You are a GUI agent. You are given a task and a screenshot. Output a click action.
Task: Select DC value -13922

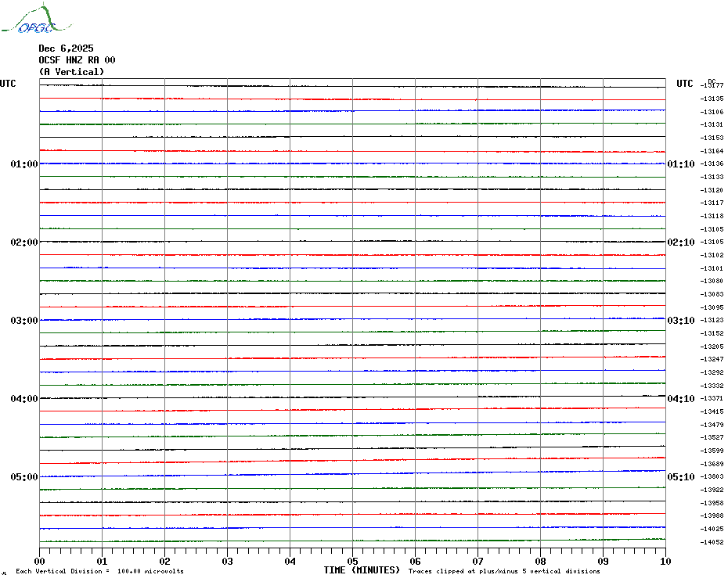click(712, 490)
